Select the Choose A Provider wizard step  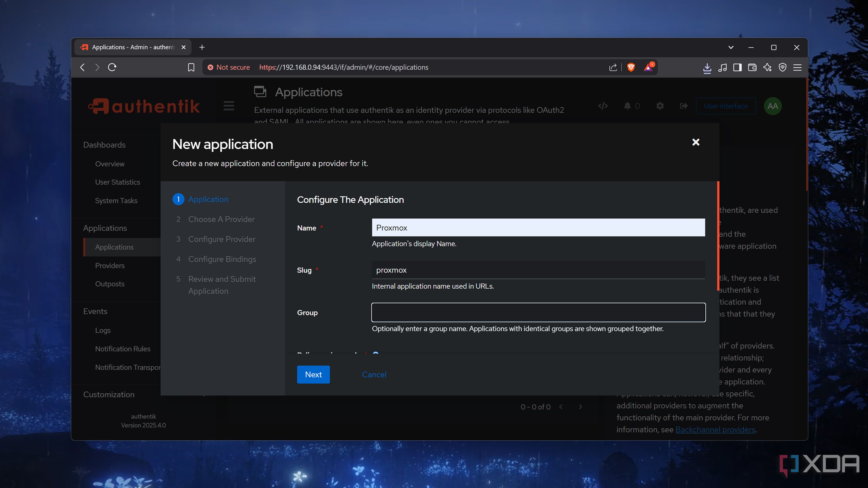click(x=221, y=219)
